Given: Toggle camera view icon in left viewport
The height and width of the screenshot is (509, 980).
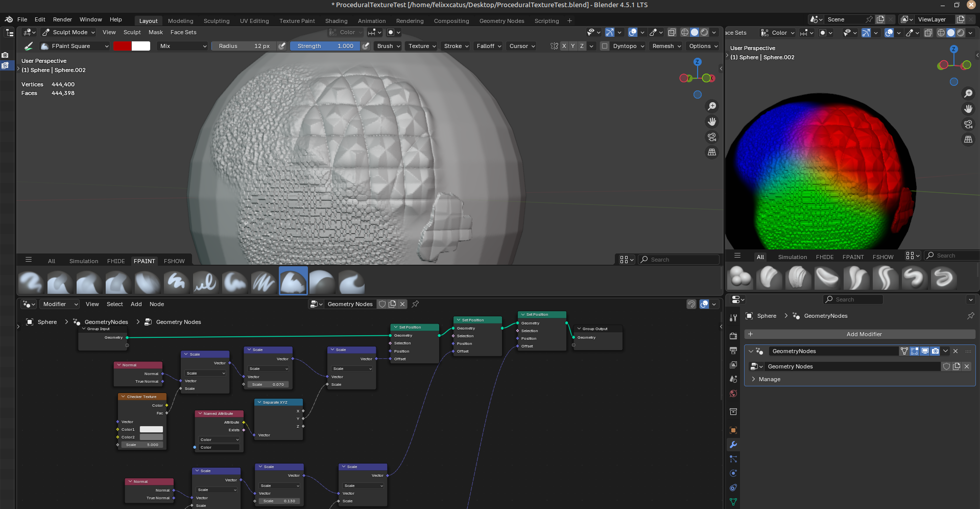Looking at the screenshot, I should click(712, 137).
